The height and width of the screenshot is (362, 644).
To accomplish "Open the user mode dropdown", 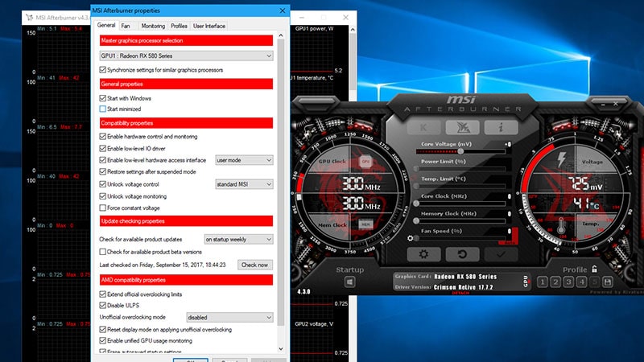I will (244, 160).
